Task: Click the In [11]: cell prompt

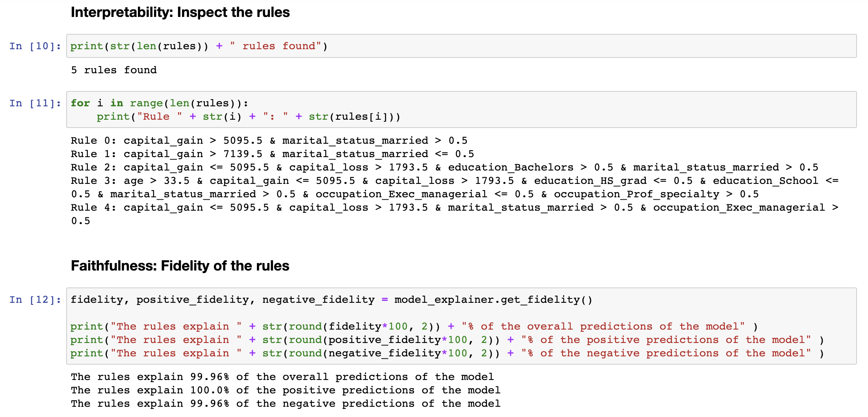Action: pyautogui.click(x=35, y=103)
